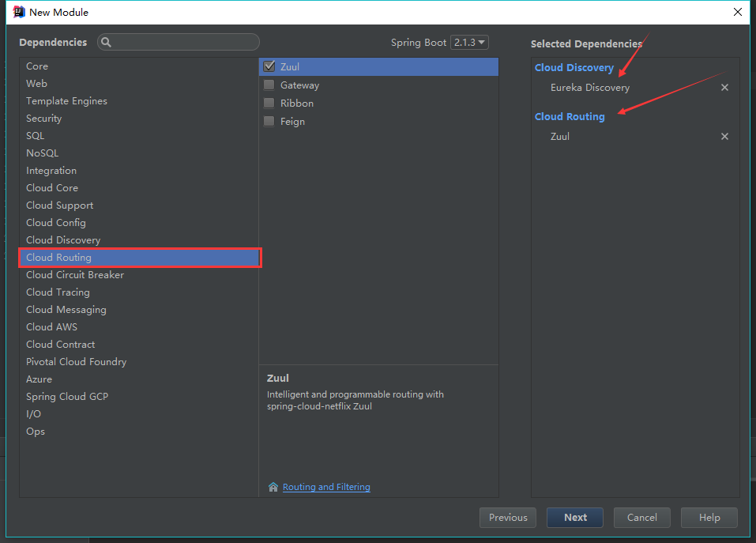The width and height of the screenshot is (756, 543).
Task: Select the NoSQL category
Action: [139, 153]
